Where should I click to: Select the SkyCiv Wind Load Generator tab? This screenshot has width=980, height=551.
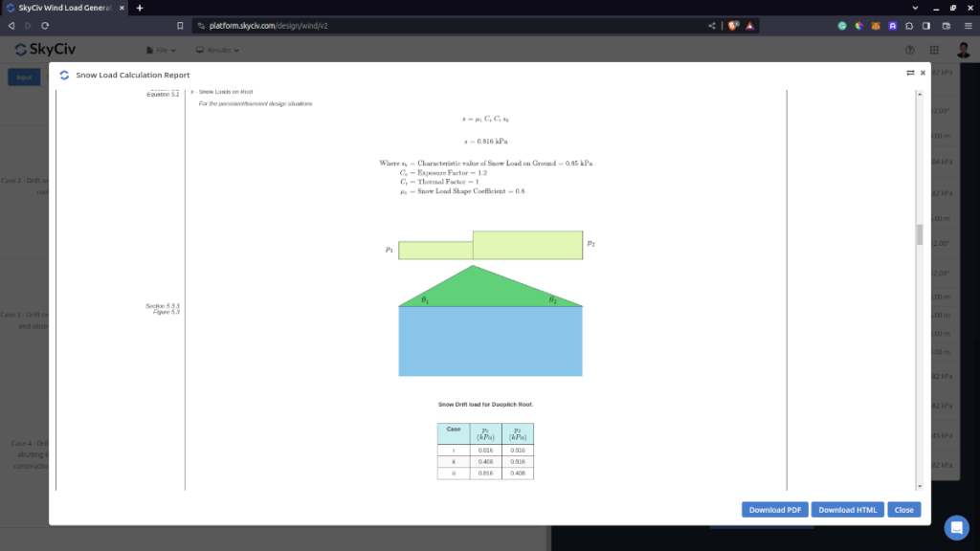[x=65, y=8]
